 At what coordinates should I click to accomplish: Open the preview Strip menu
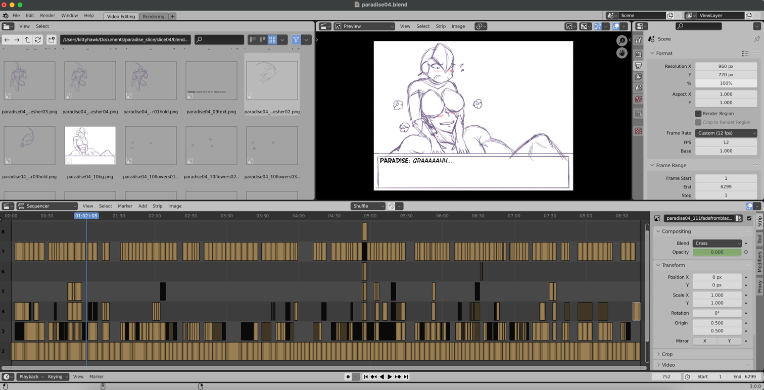pyautogui.click(x=440, y=26)
